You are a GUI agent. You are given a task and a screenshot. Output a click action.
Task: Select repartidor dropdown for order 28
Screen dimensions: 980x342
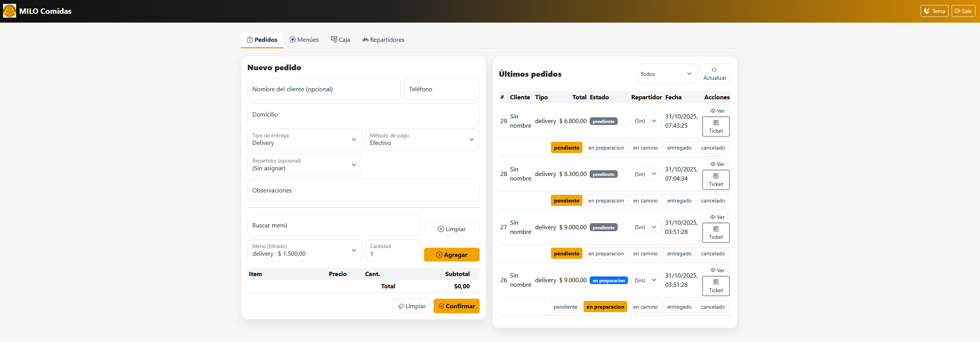[x=646, y=174]
